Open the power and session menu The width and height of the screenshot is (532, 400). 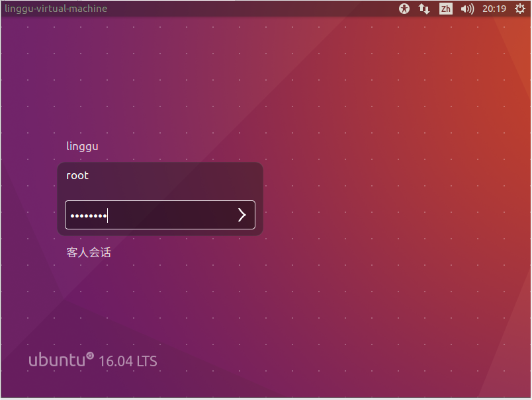click(x=520, y=9)
